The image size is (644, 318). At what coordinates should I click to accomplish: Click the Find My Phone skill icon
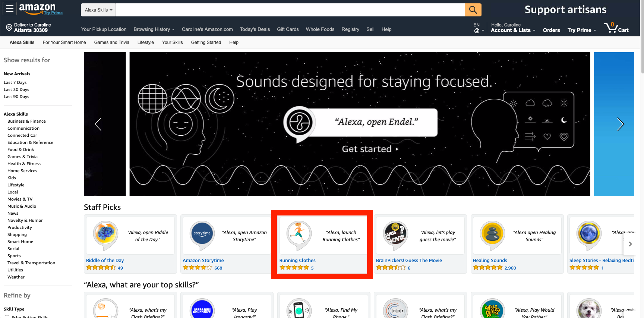click(299, 309)
